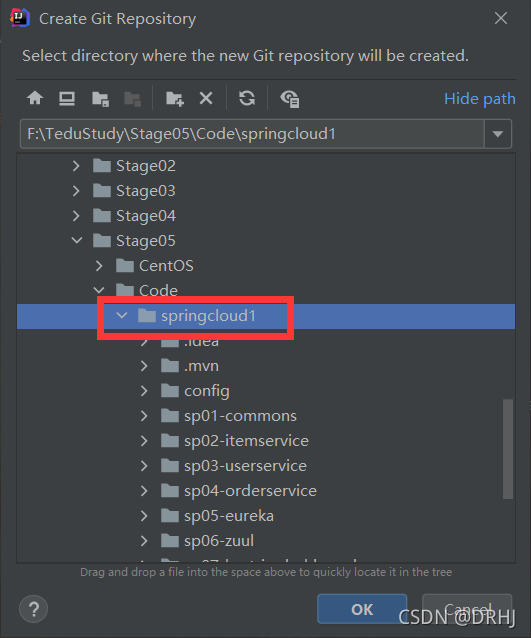Expand the sp02-itemservice folder chevron
The width and height of the screenshot is (531, 638).
144,441
